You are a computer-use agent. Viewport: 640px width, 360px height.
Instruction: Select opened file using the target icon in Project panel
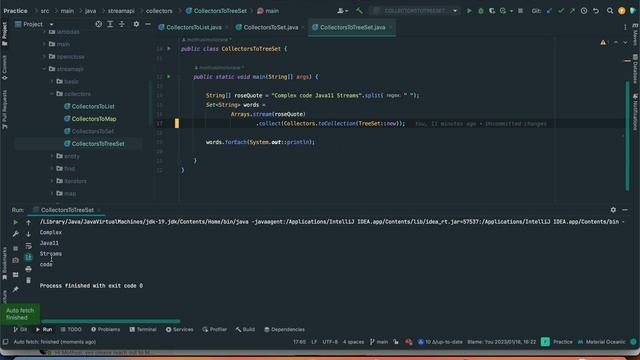click(98, 24)
